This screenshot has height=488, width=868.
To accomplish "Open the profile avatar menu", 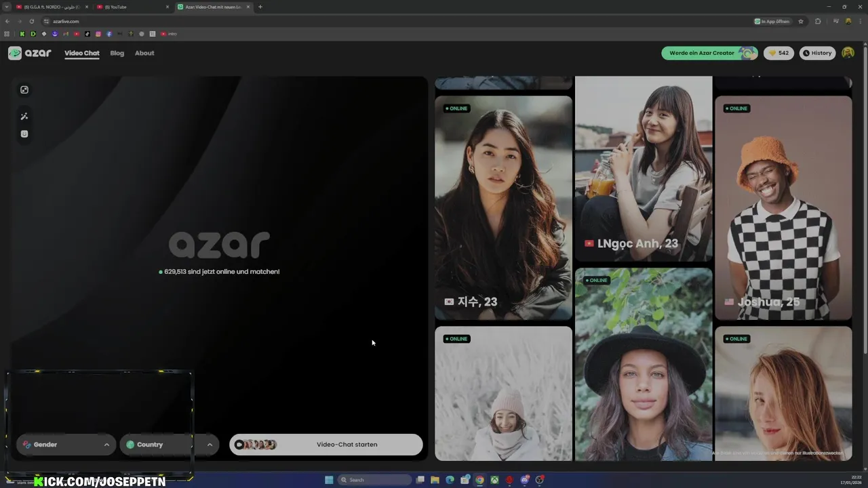I will tap(848, 53).
